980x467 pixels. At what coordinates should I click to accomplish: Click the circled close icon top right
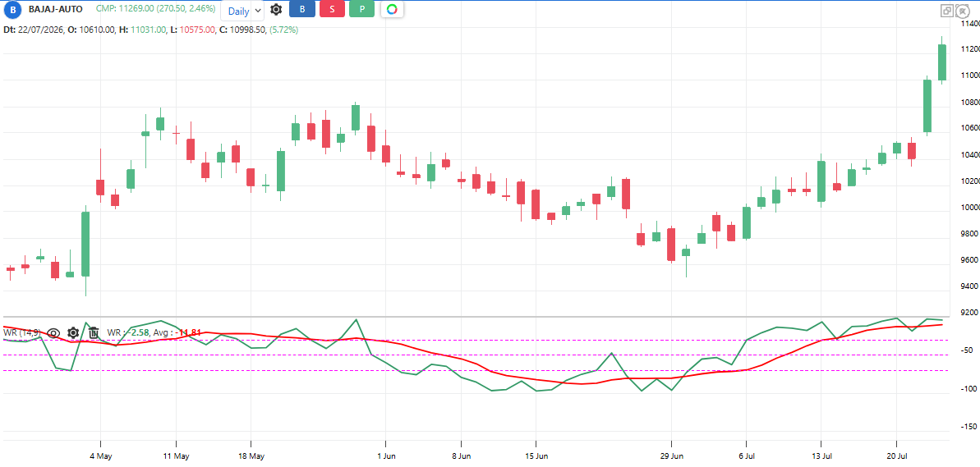coord(963,11)
